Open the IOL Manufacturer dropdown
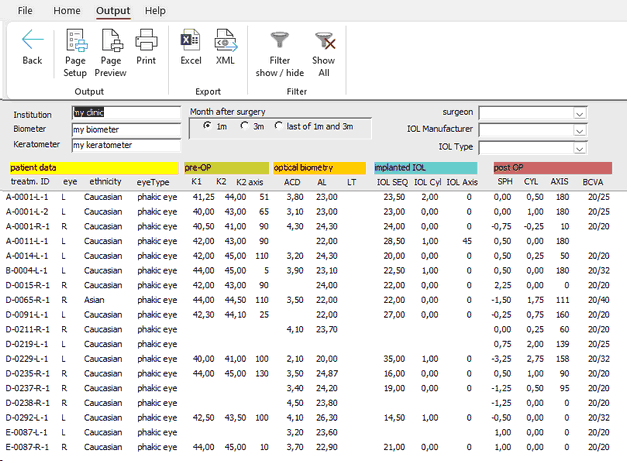The image size is (627, 461). coord(579,130)
